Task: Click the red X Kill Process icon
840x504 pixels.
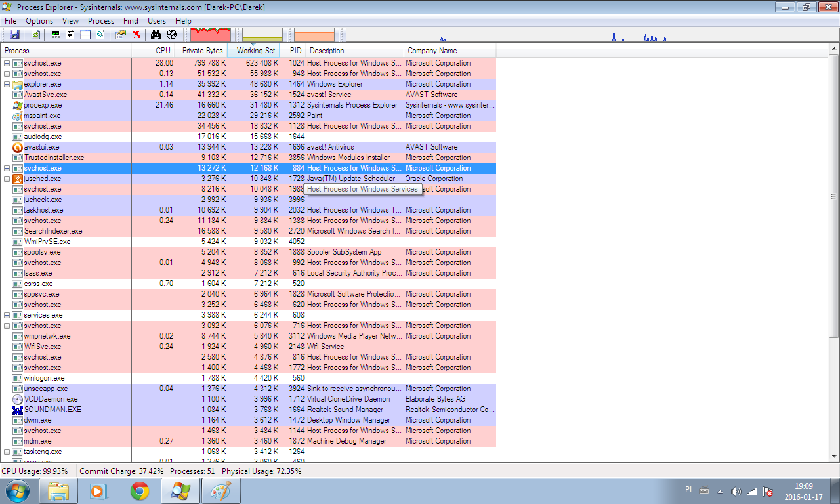Action: click(136, 34)
